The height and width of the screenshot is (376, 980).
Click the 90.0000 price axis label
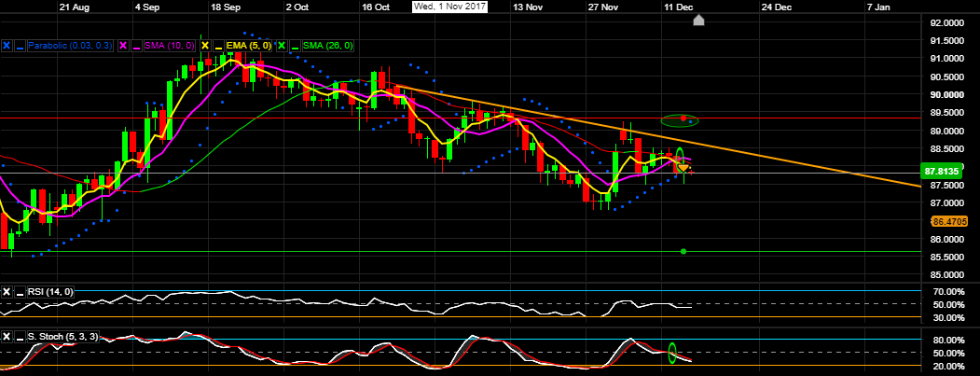coord(946,95)
